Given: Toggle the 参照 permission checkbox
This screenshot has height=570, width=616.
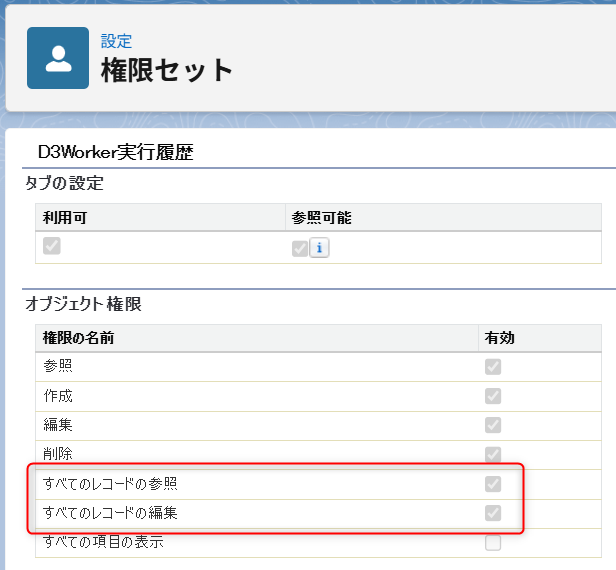Looking at the screenshot, I should (493, 367).
